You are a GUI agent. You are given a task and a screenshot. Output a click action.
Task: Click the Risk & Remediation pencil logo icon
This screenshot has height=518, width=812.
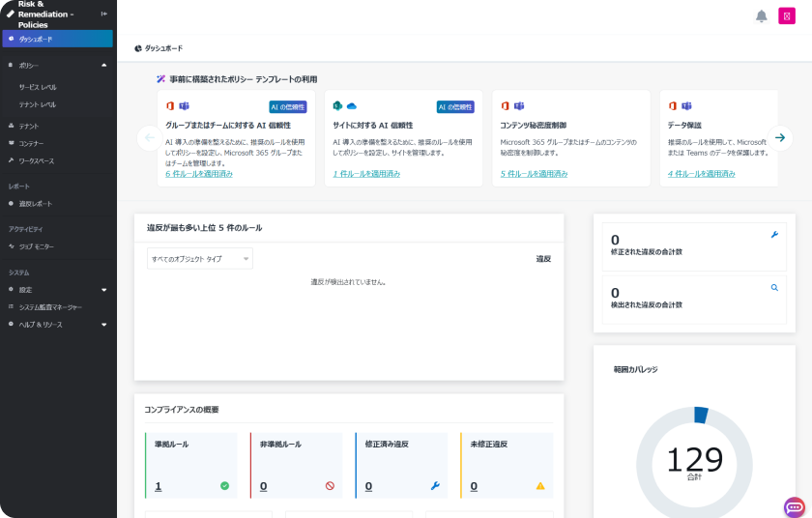point(11,14)
